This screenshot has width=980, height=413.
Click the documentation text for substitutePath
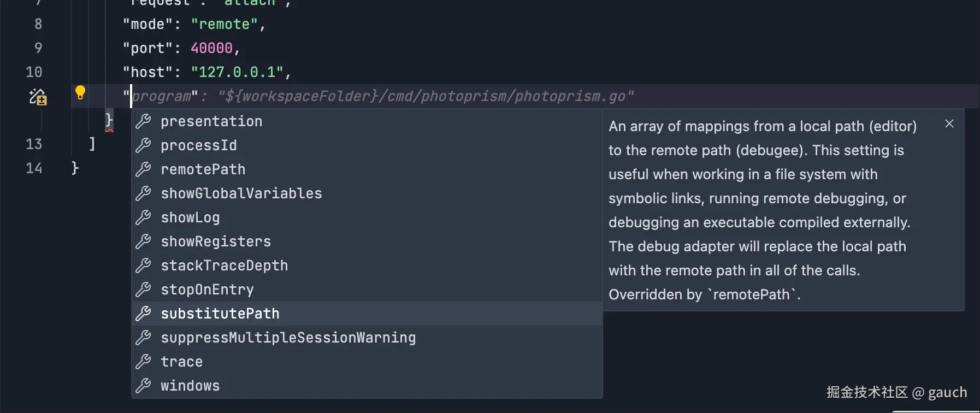[x=762, y=210]
